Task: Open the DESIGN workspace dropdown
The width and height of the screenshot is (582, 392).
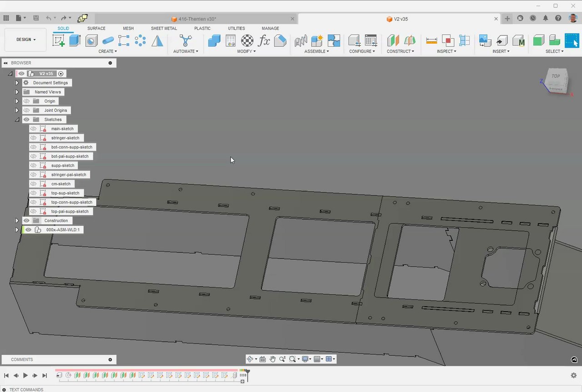Action: coord(26,40)
